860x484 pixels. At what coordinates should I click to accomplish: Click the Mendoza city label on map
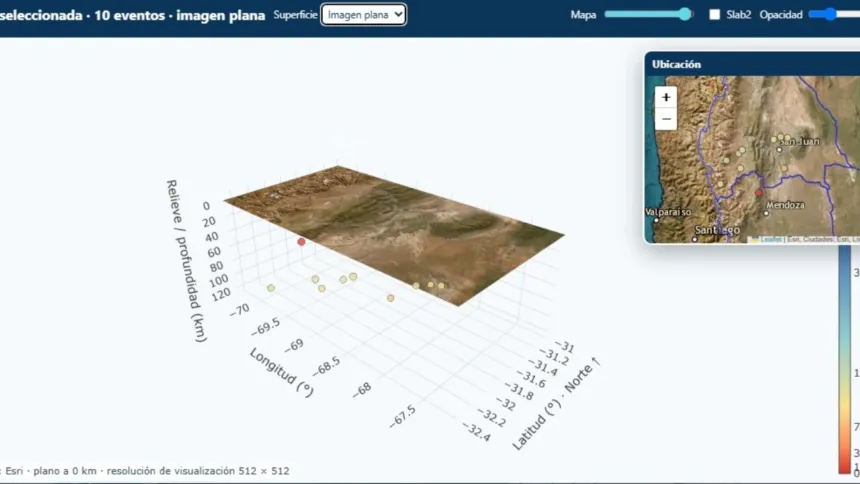click(x=785, y=205)
